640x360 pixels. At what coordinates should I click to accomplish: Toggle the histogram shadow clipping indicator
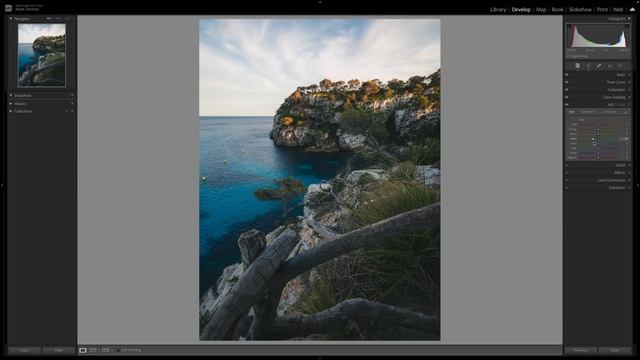[x=568, y=26]
